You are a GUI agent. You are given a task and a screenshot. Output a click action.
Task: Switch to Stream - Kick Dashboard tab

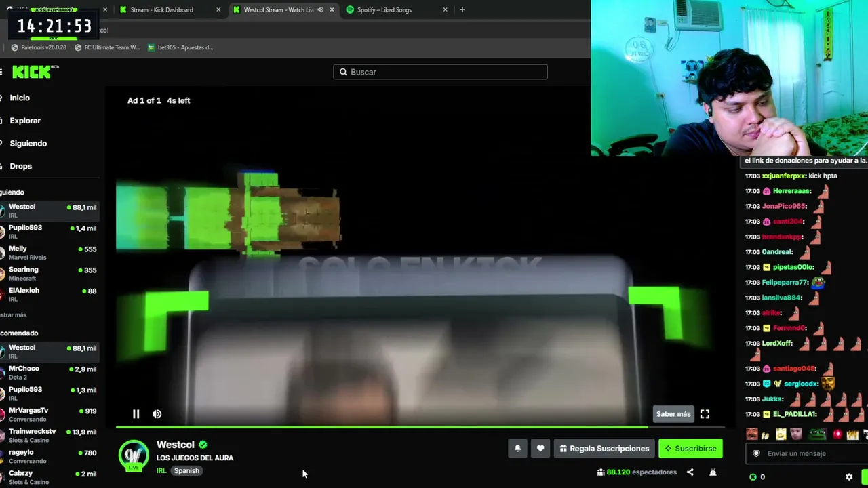(x=162, y=9)
